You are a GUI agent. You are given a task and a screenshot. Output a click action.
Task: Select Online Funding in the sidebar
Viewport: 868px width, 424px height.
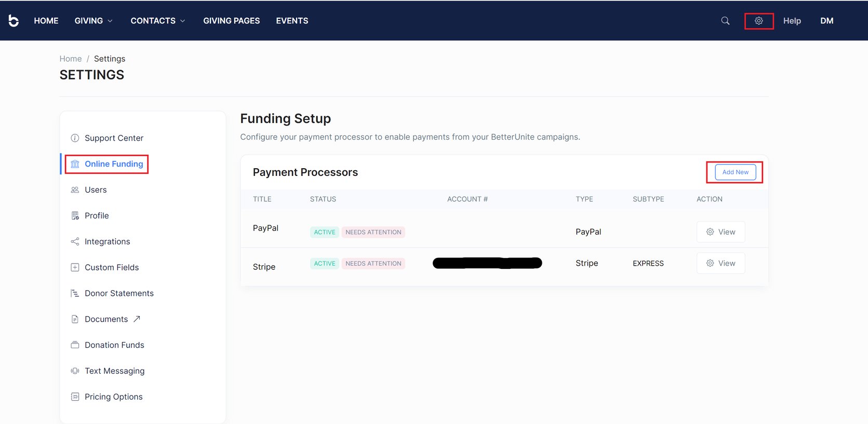point(114,164)
